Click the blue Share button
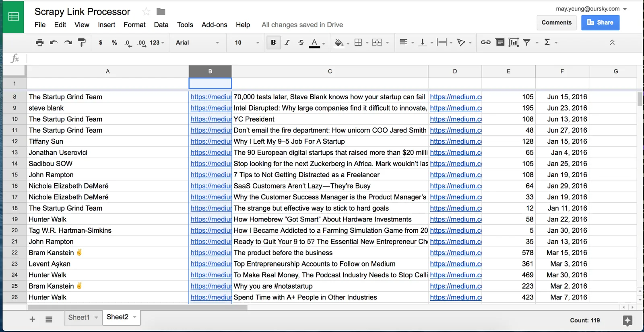644x332 pixels. pyautogui.click(x=600, y=23)
